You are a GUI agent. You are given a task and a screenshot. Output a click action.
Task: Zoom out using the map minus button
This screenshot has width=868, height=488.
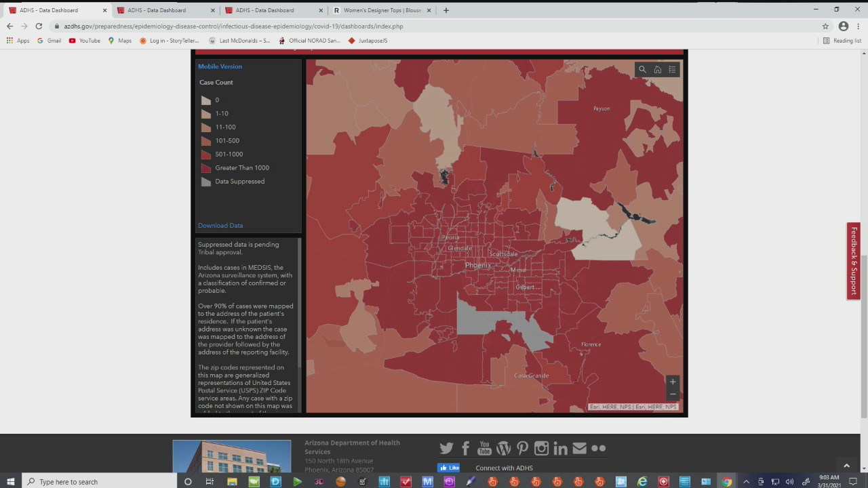coord(672,394)
